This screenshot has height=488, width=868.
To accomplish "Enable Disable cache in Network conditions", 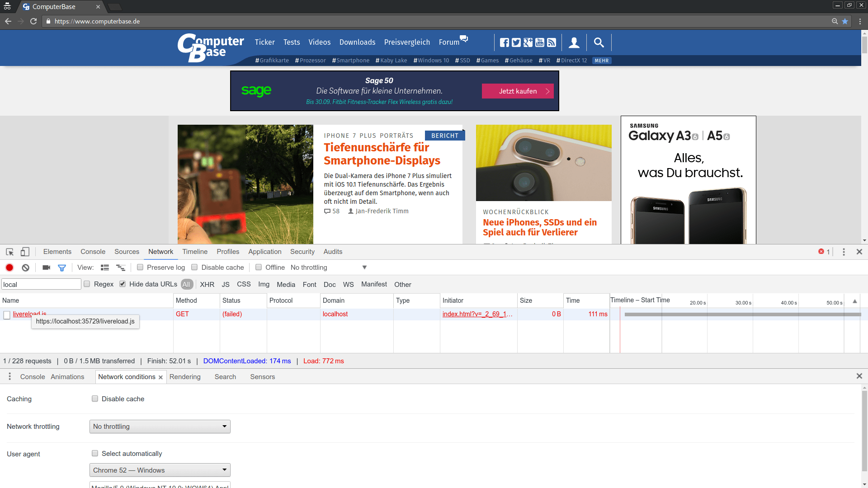I will pos(95,399).
